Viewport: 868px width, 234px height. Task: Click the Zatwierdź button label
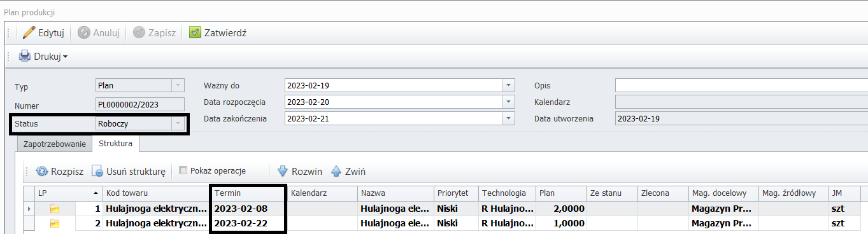tap(225, 32)
